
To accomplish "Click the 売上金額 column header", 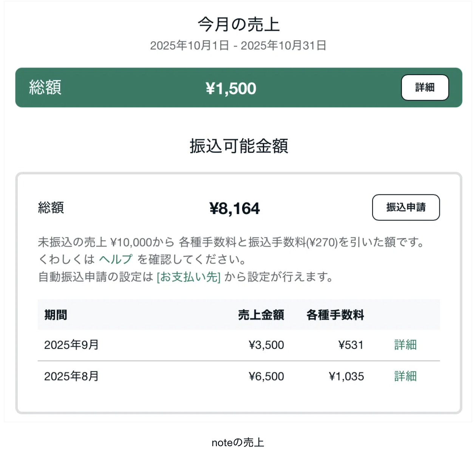I will coord(261,315).
